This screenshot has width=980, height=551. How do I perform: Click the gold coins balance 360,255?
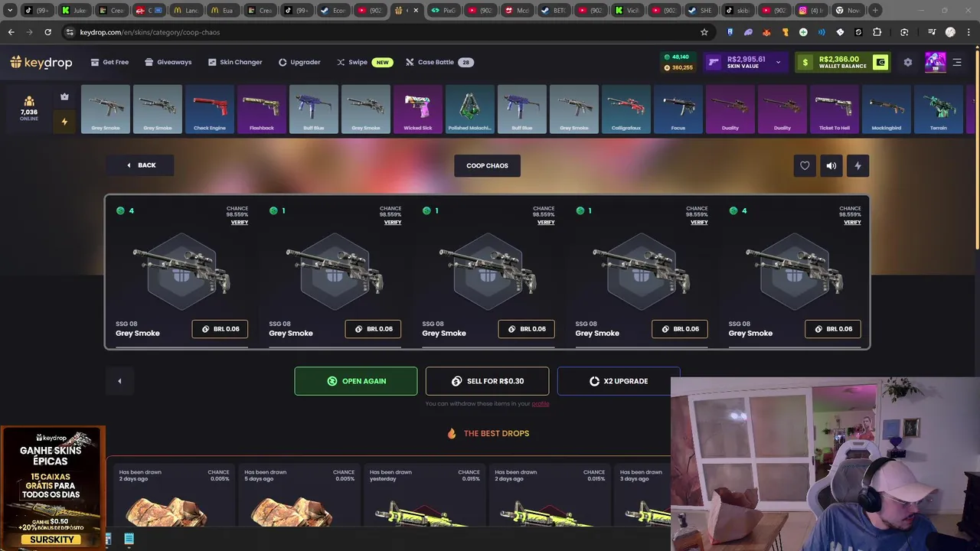678,67
